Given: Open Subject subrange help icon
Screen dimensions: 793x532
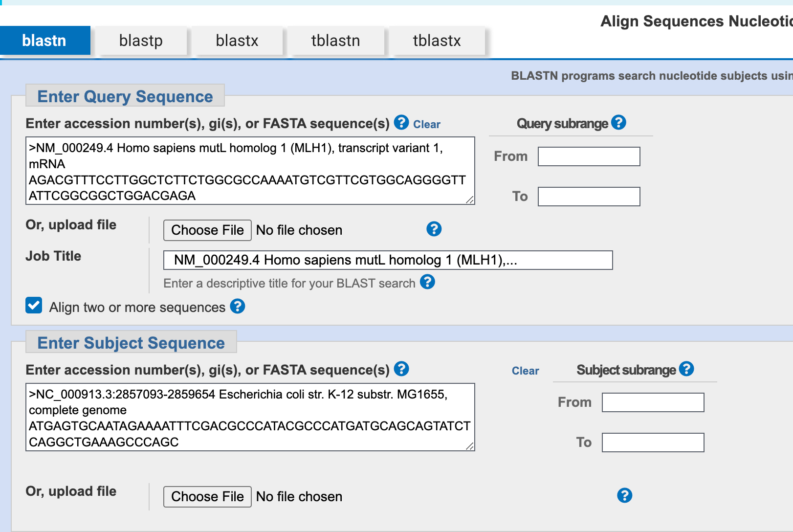Looking at the screenshot, I should click(686, 369).
